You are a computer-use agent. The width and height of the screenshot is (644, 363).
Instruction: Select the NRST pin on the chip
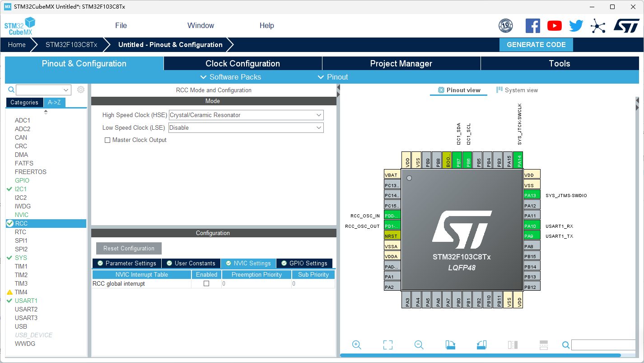pos(392,236)
